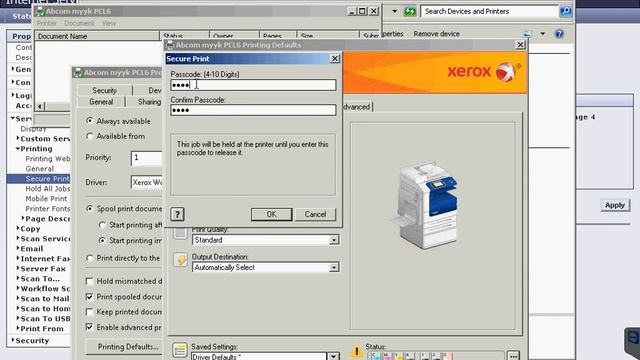Choose Start printing after last page option
The image size is (640, 360).
coord(102,225)
